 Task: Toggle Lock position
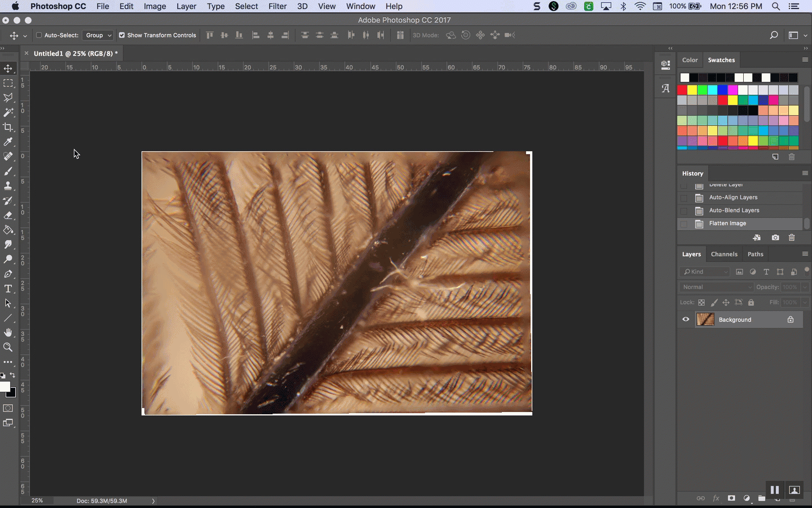point(726,303)
